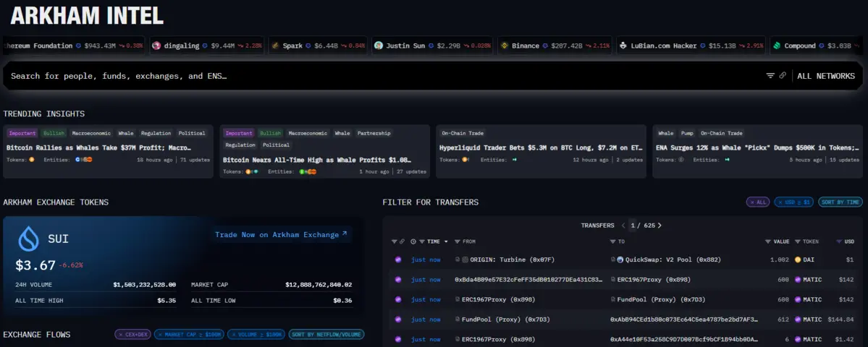
Task: Click Justin Sun's avatar in ticker
Action: point(379,46)
